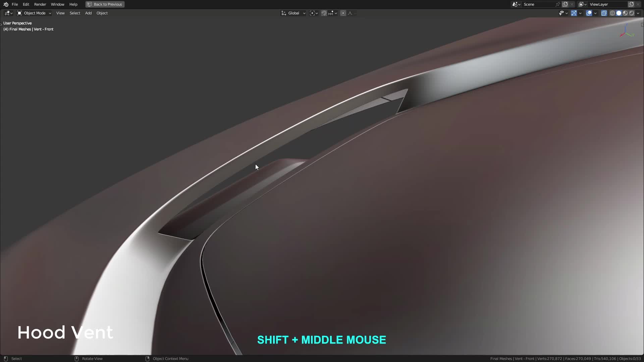The width and height of the screenshot is (644, 362).
Task: Open the viewport Select menu
Action: [75, 13]
